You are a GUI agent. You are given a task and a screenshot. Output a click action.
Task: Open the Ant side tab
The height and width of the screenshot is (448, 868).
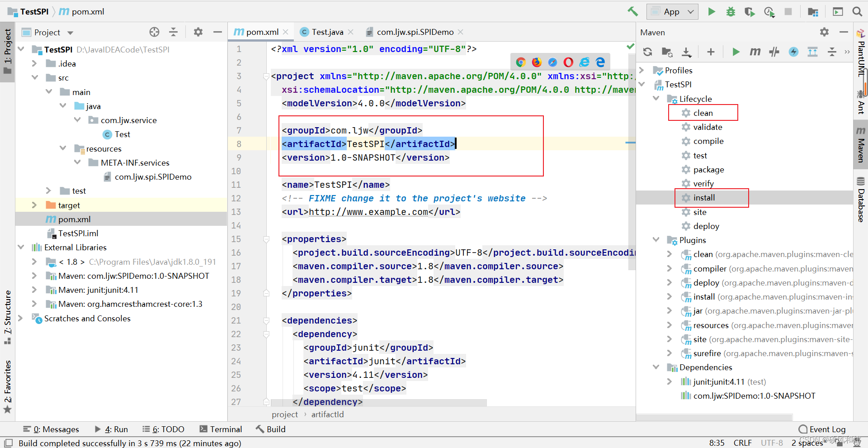coord(861,103)
